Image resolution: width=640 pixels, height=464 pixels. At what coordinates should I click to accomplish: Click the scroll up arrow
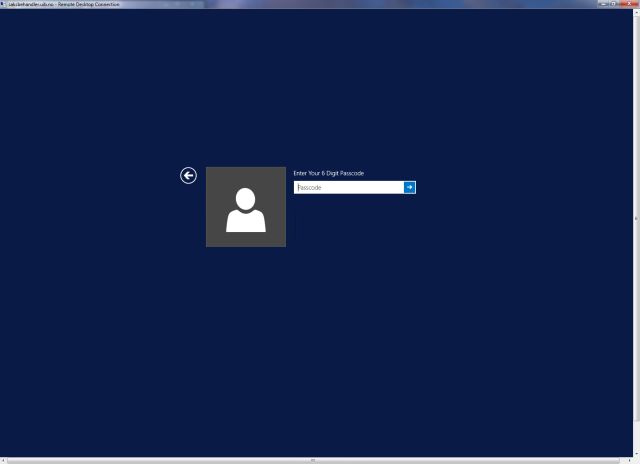pos(636,12)
